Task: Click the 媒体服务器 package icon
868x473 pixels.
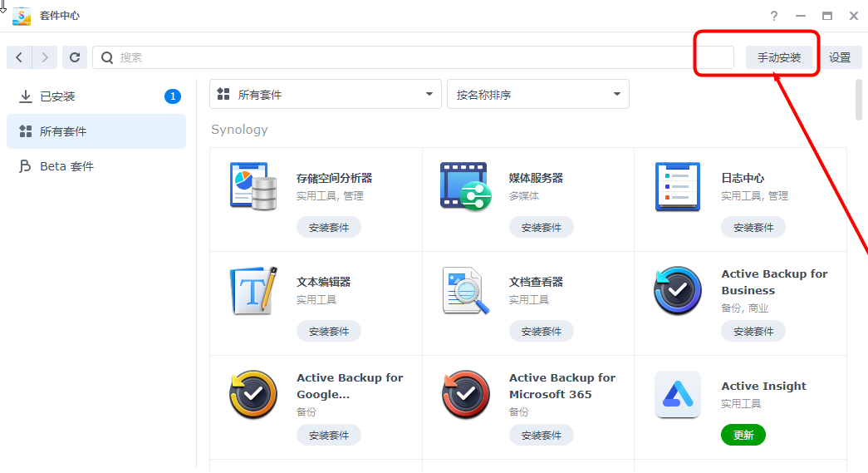Action: pos(465,186)
